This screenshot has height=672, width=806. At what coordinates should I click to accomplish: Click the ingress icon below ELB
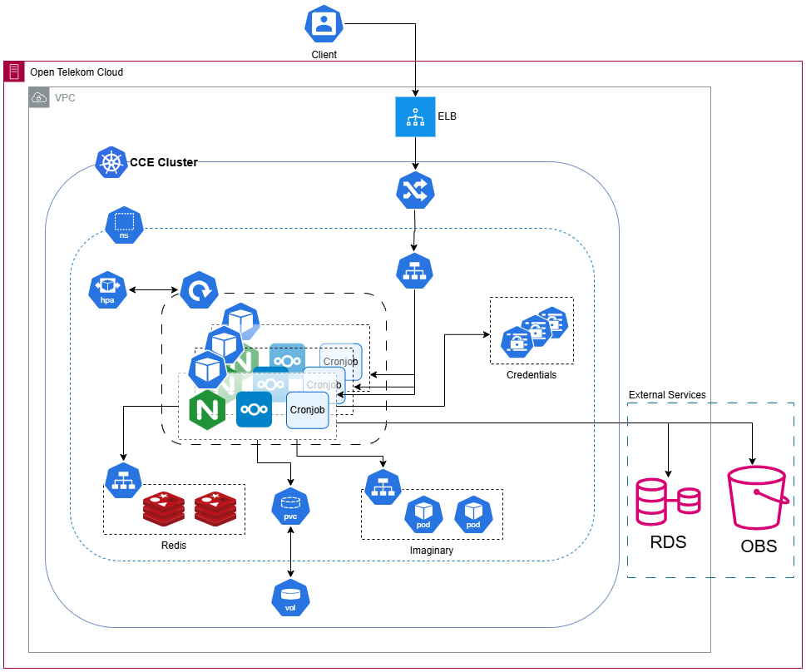pyautogui.click(x=415, y=190)
